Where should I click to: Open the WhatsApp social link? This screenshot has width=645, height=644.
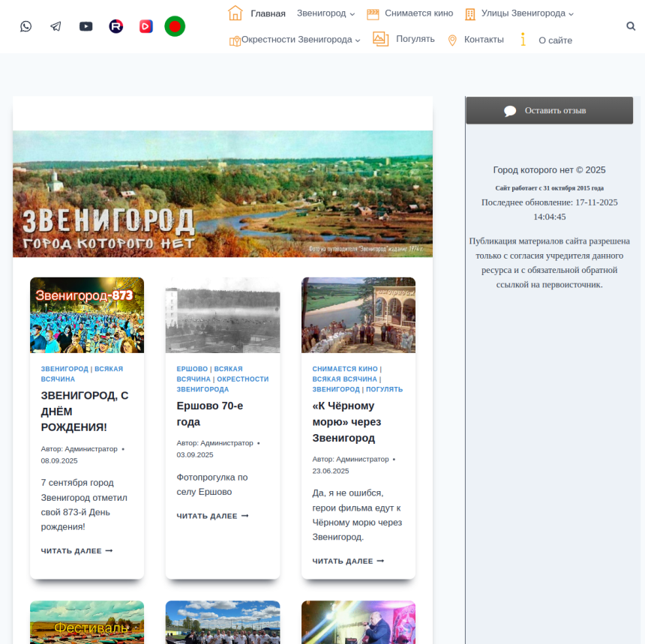[26, 26]
